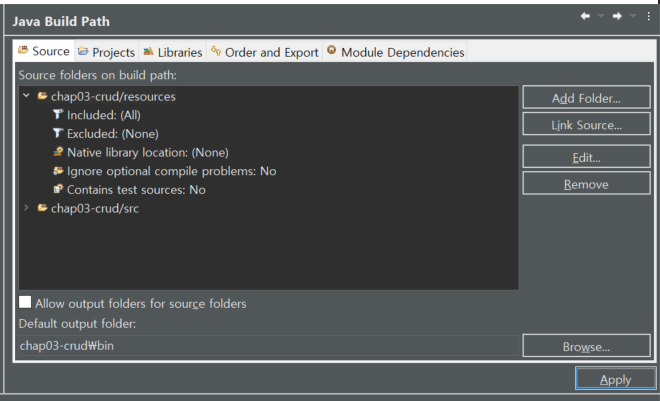
Task: Open the Module Dependencies tab
Action: [x=395, y=52]
